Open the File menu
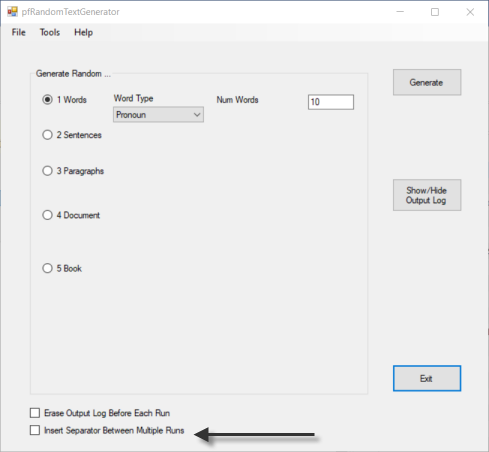The image size is (489, 452). (19, 32)
